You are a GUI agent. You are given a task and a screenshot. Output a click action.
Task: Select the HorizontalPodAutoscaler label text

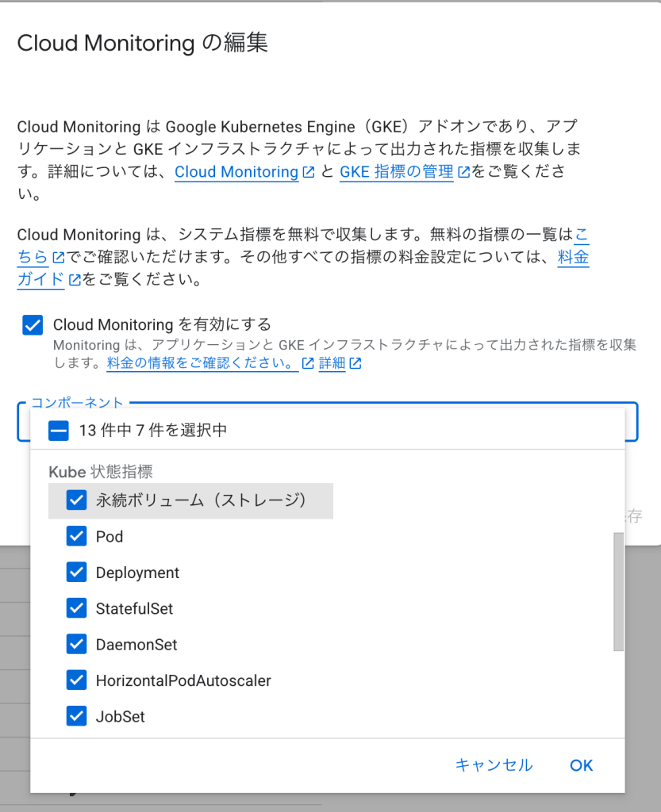(183, 680)
